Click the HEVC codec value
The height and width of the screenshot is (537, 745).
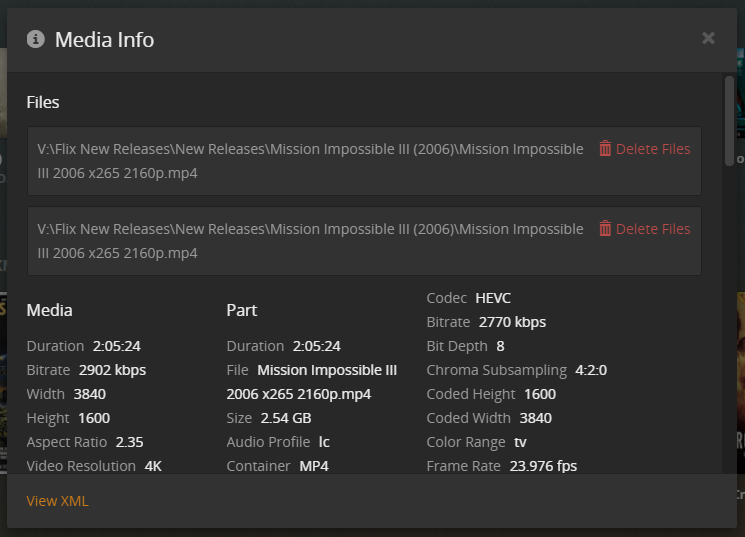pos(493,298)
